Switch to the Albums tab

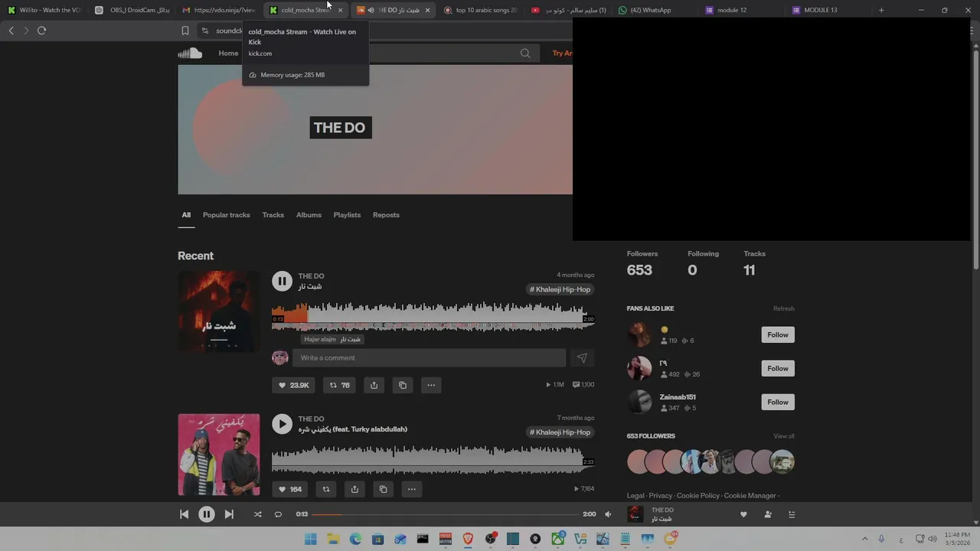point(309,215)
